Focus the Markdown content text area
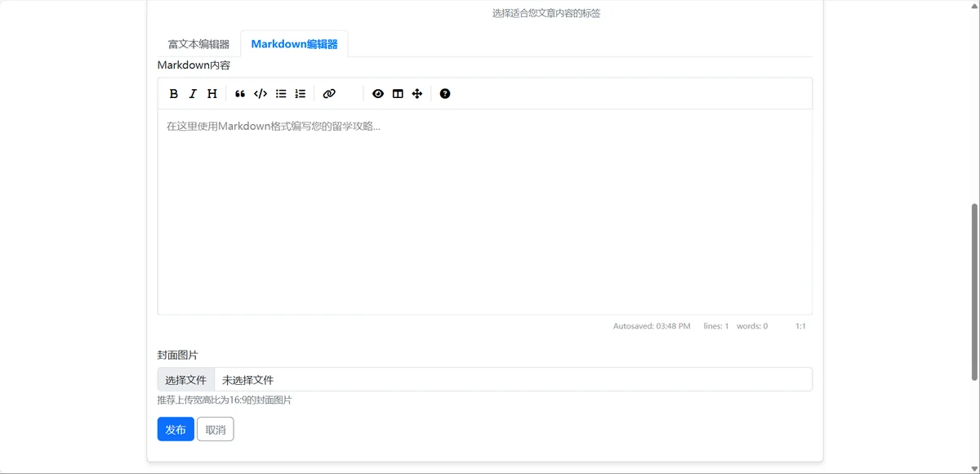 [x=485, y=212]
